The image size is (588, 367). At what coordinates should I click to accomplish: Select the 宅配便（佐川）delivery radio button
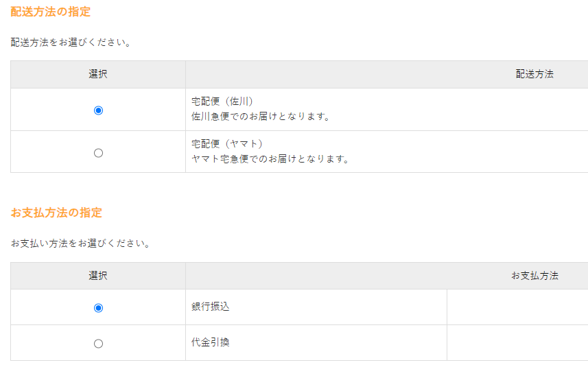tap(98, 110)
